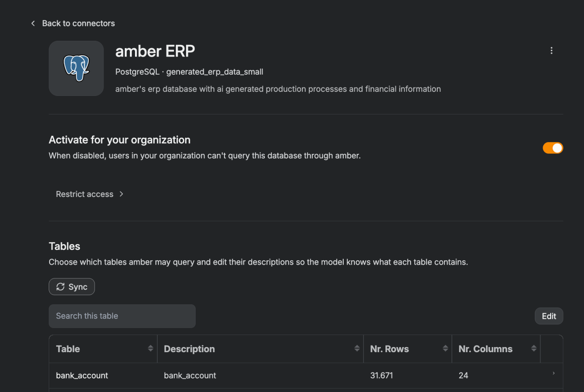
Task: Click the 31.671 rows value
Action: (x=381, y=376)
